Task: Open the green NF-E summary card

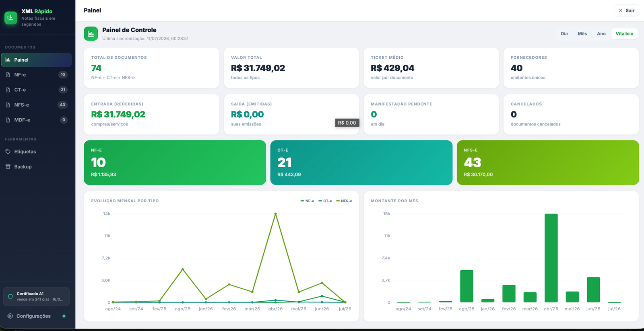Action: pos(175,162)
